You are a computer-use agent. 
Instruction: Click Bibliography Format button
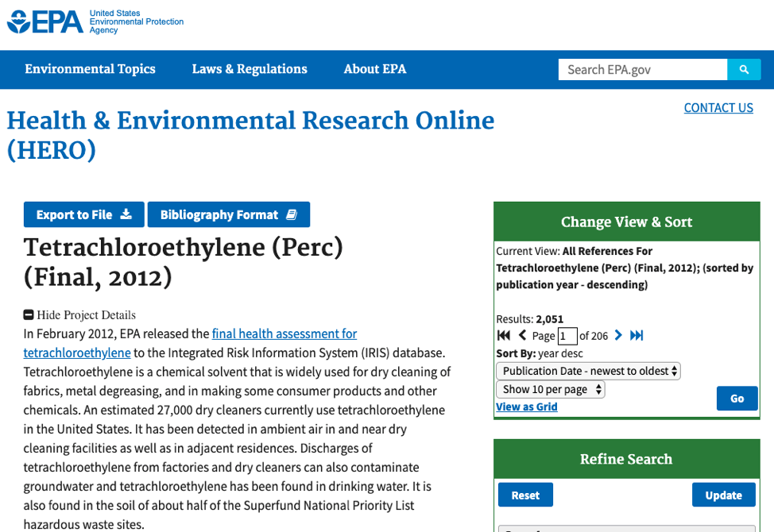pyautogui.click(x=229, y=214)
